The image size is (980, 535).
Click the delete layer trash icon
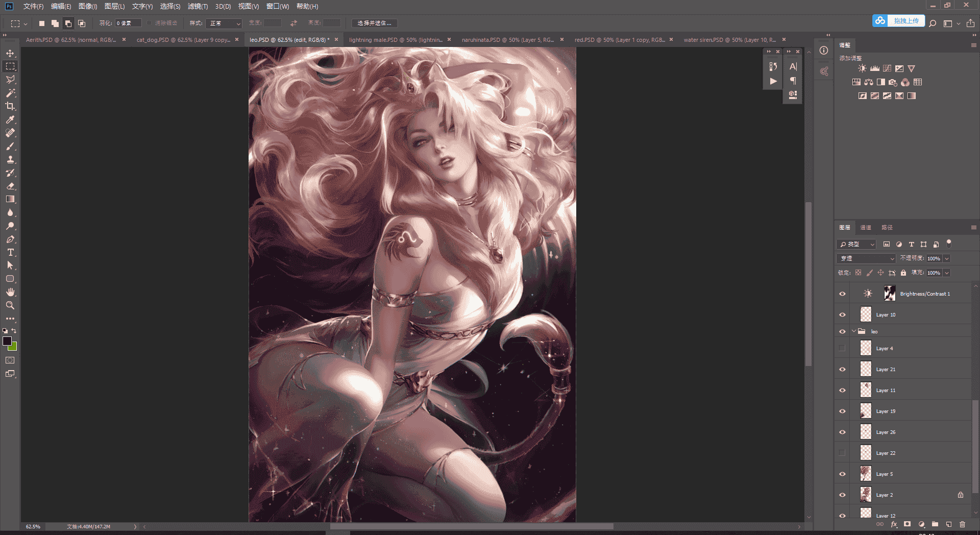962,524
